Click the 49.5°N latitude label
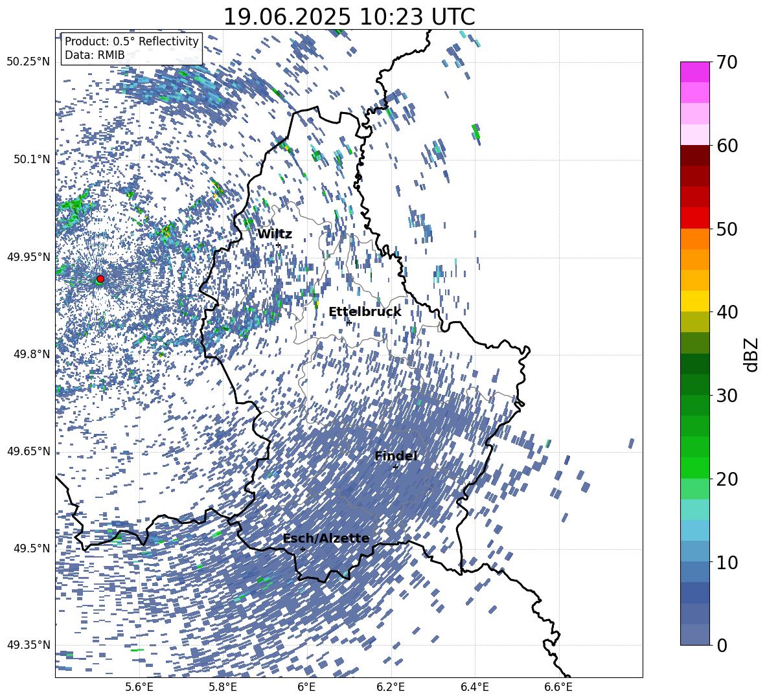 tap(32, 548)
